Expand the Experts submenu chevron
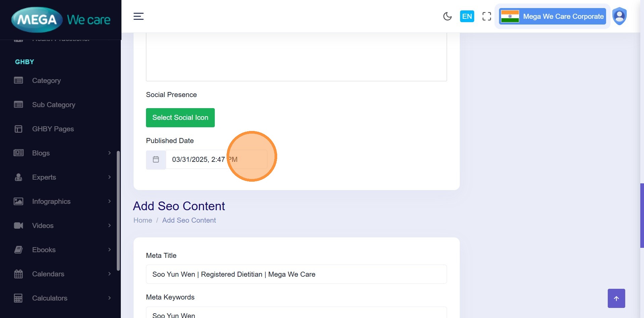Image resolution: width=644 pixels, height=318 pixels. click(x=109, y=177)
